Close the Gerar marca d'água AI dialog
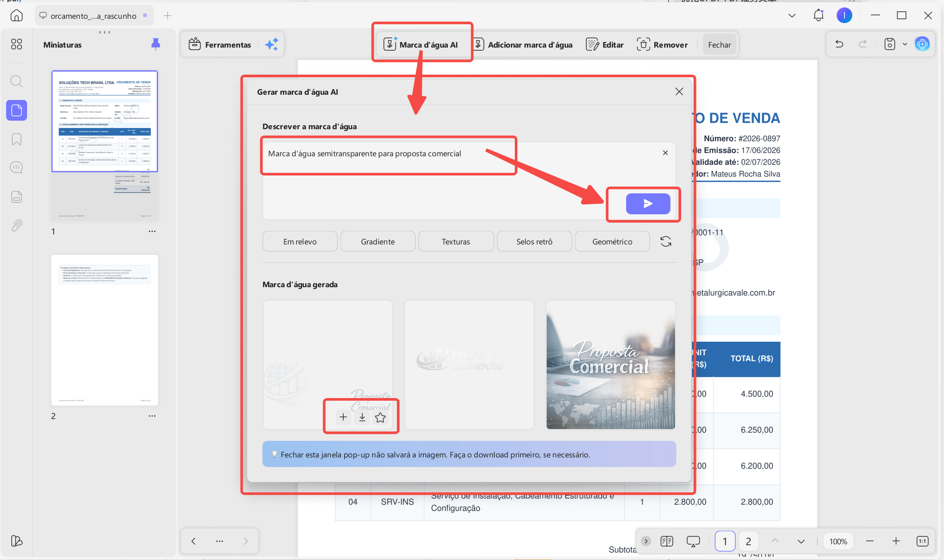This screenshot has height=560, width=944. (679, 92)
